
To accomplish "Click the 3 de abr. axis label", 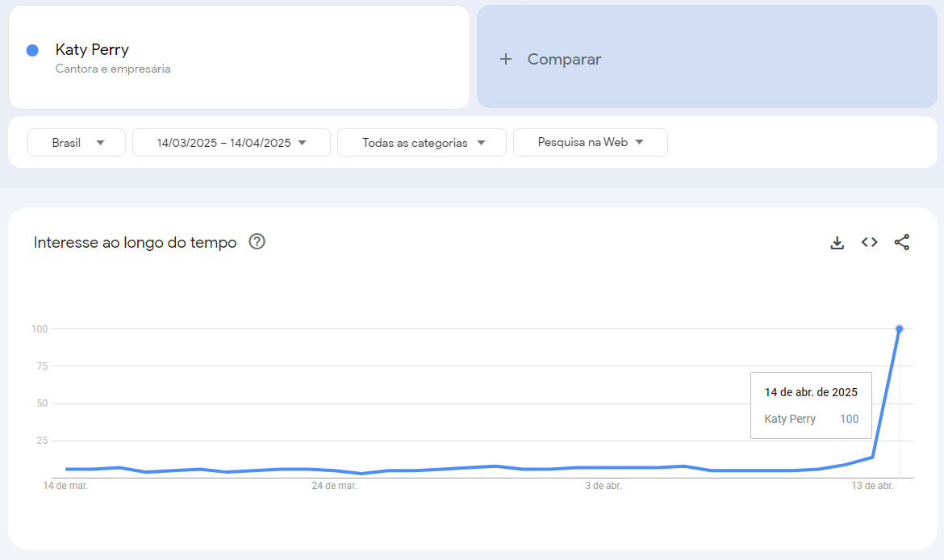I will pos(604,485).
